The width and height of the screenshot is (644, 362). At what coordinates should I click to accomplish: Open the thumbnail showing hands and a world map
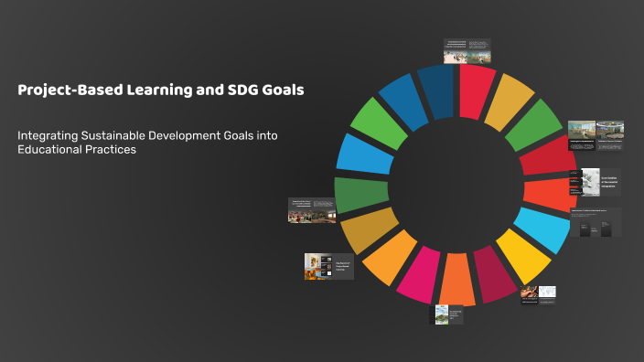(x=538, y=295)
